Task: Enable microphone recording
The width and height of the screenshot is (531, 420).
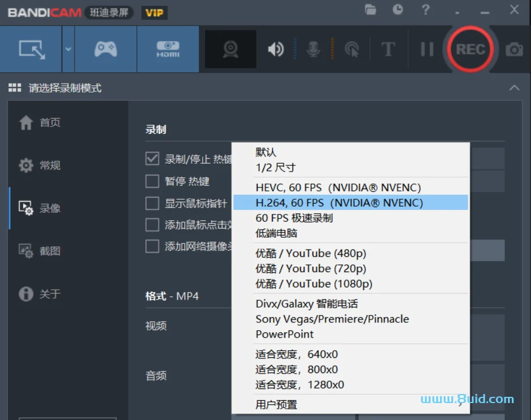Action: (313, 49)
